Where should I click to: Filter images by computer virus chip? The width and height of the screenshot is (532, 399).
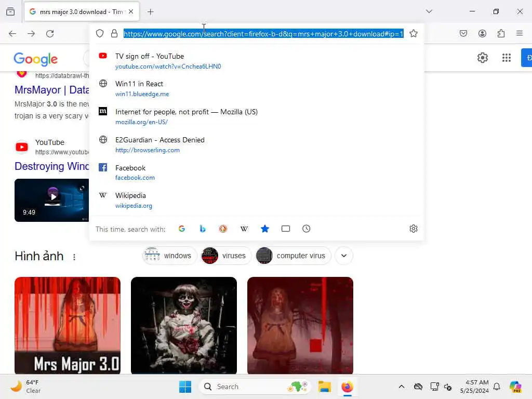(x=293, y=256)
